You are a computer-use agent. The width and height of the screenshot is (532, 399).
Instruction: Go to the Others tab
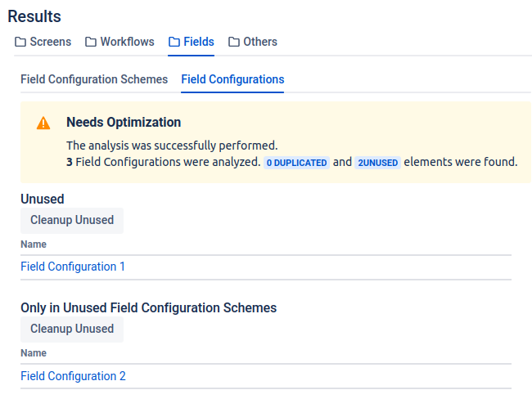point(260,42)
